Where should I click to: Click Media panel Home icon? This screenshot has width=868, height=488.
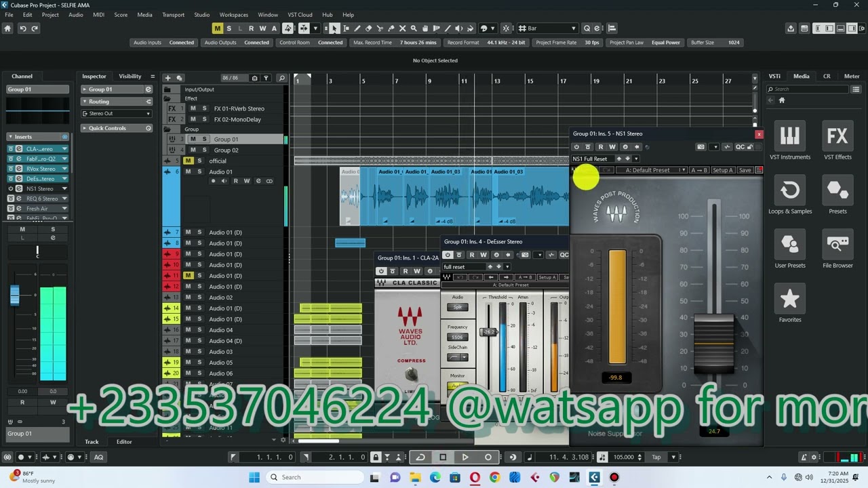click(x=782, y=100)
